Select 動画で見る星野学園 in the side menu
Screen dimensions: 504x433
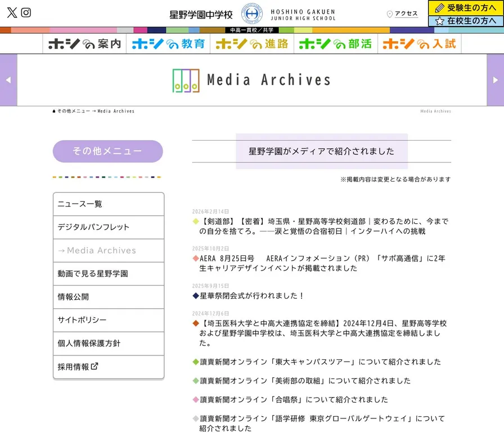pyautogui.click(x=109, y=274)
